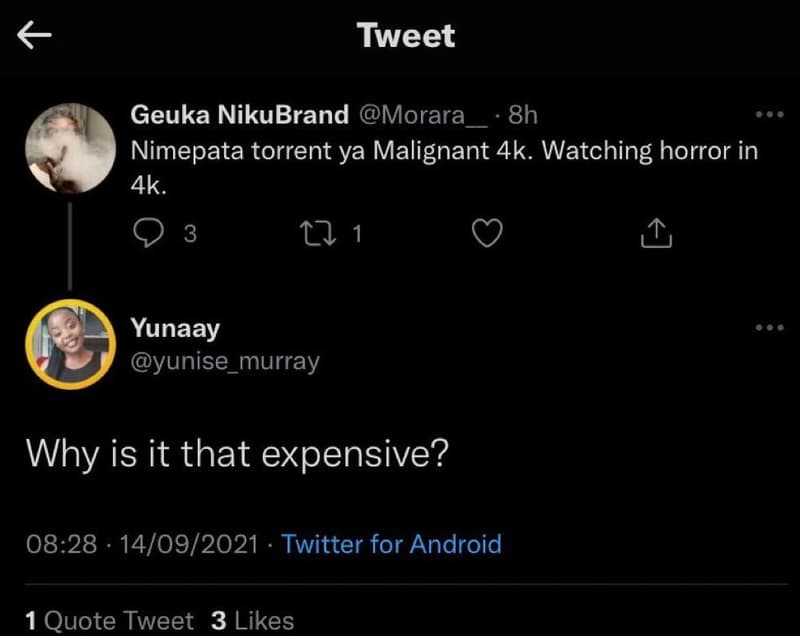This screenshot has height=636, width=800.
Task: Open the reply icon on Geuka's tweet
Action: (150, 233)
